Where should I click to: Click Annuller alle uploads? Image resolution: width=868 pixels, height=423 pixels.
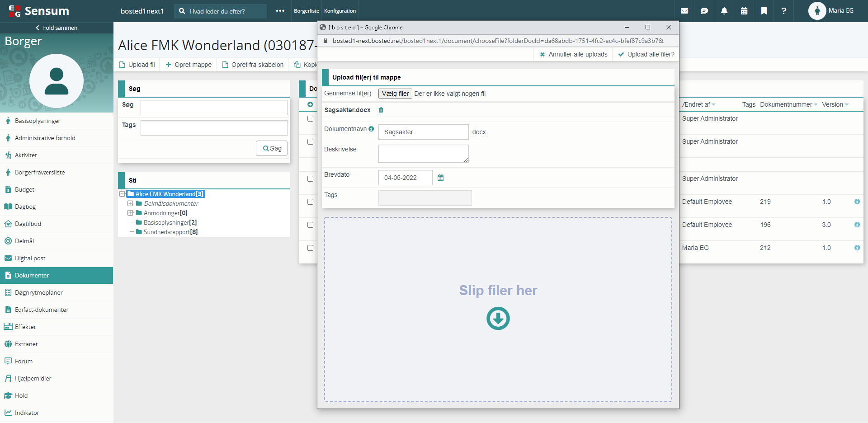pos(574,54)
